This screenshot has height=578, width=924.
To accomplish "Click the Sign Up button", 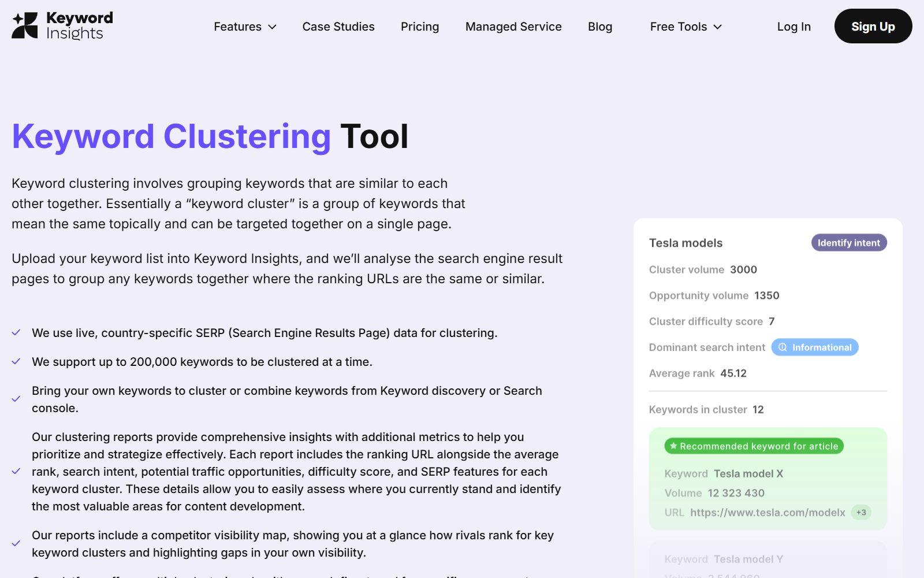I will (x=873, y=26).
